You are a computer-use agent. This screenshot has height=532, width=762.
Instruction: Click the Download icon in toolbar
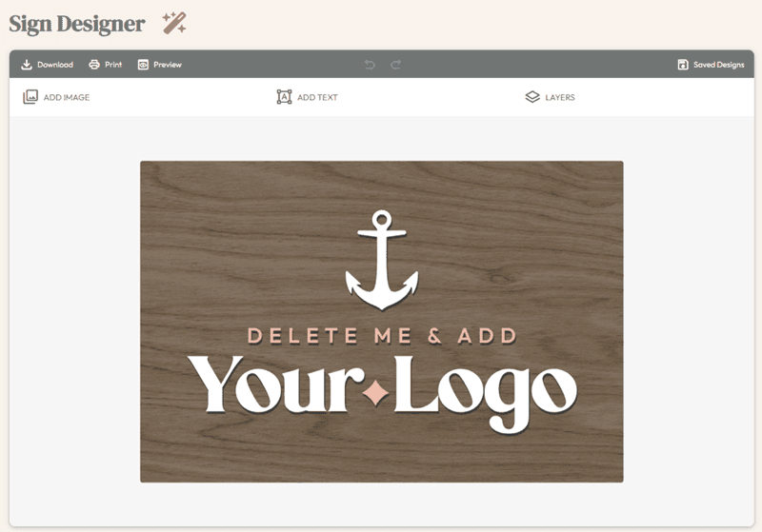point(27,65)
